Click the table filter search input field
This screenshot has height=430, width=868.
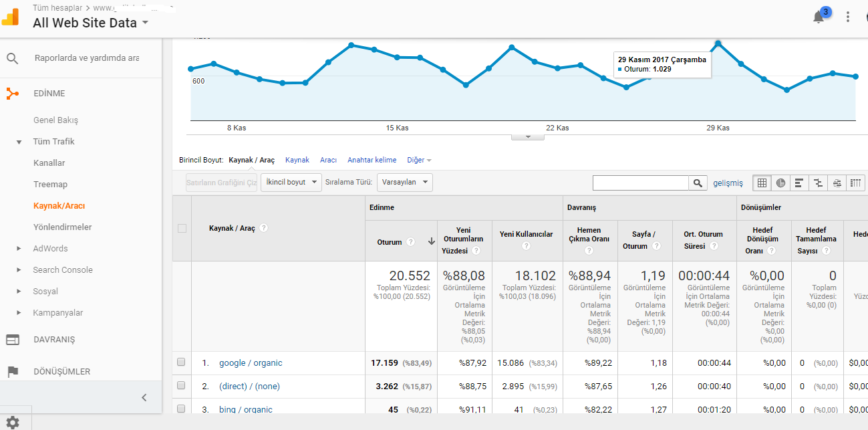[641, 183]
